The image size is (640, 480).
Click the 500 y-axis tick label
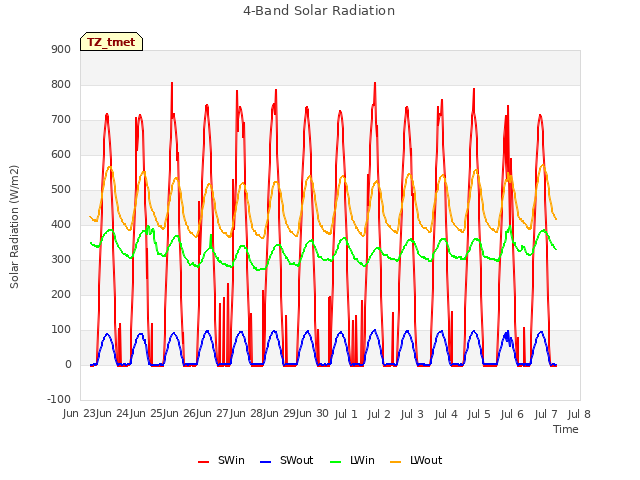(61, 189)
